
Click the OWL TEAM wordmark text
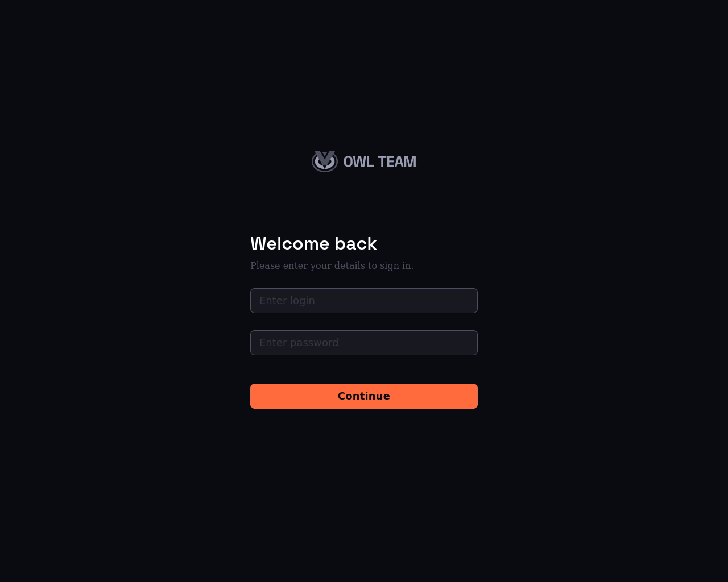380,162
